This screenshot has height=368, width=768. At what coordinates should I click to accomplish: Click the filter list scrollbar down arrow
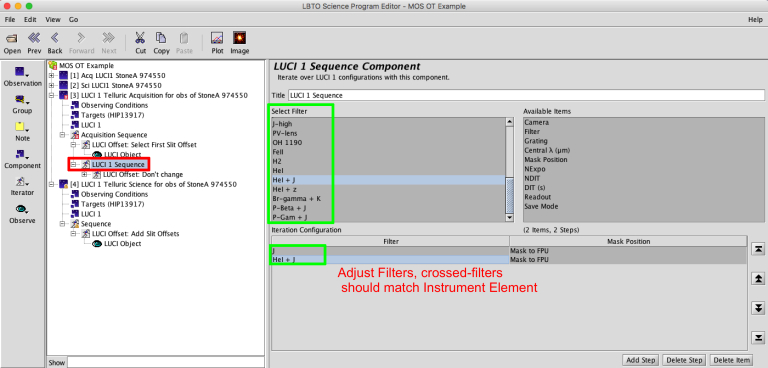click(509, 217)
